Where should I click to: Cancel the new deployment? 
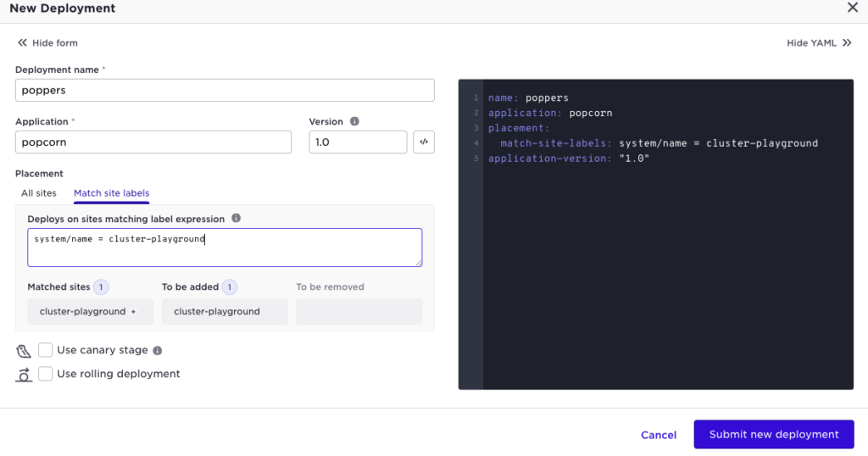pos(659,435)
